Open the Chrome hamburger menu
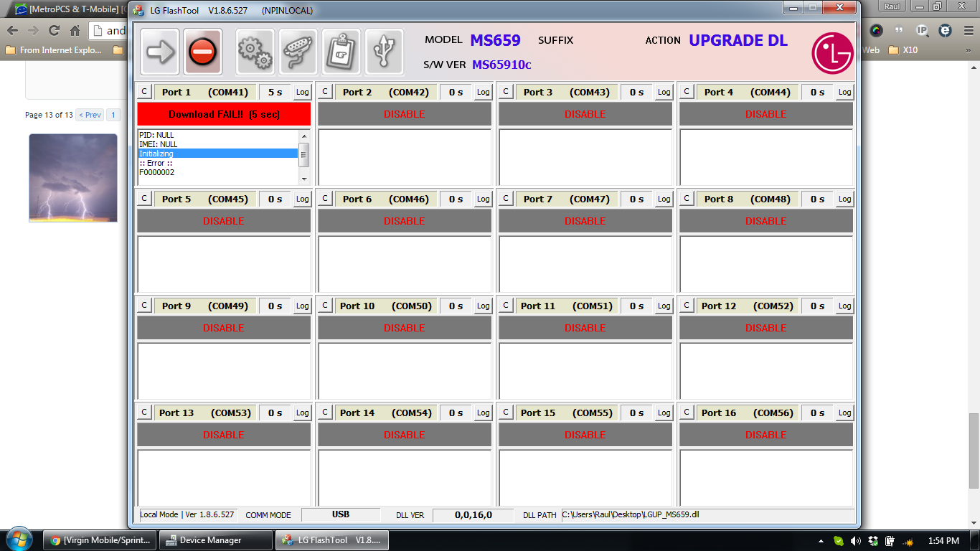The height and width of the screenshot is (551, 980). coord(969,31)
